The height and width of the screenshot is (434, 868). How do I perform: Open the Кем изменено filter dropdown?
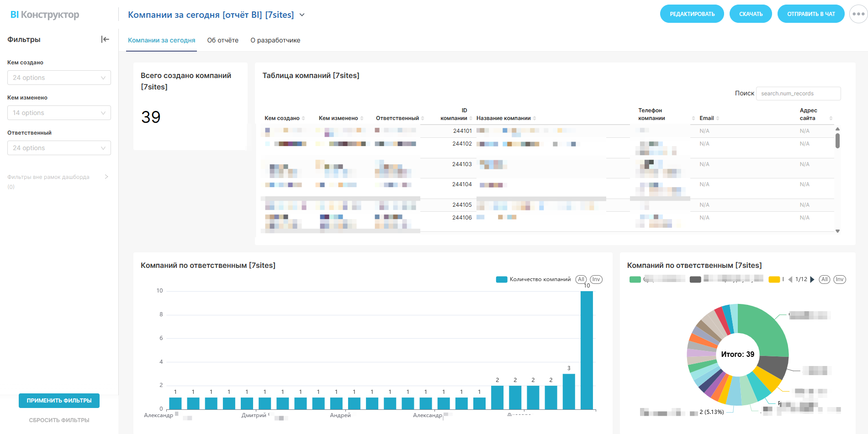[59, 113]
